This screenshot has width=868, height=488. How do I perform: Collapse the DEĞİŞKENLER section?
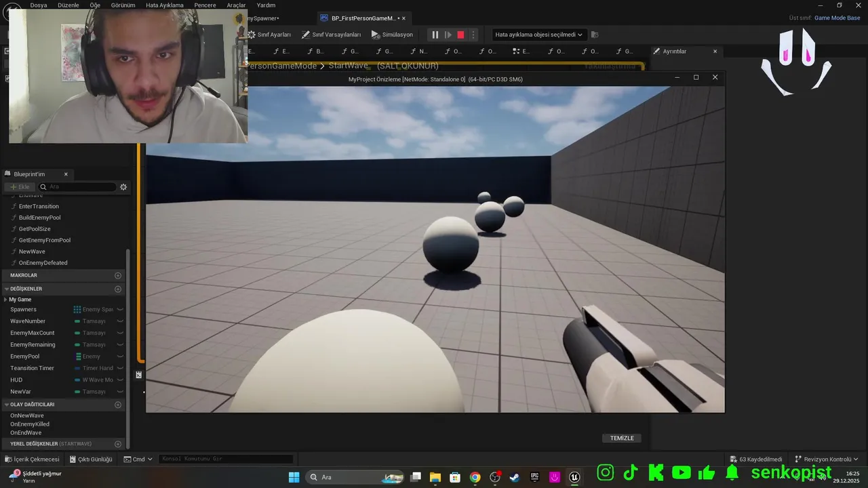pyautogui.click(x=7, y=289)
